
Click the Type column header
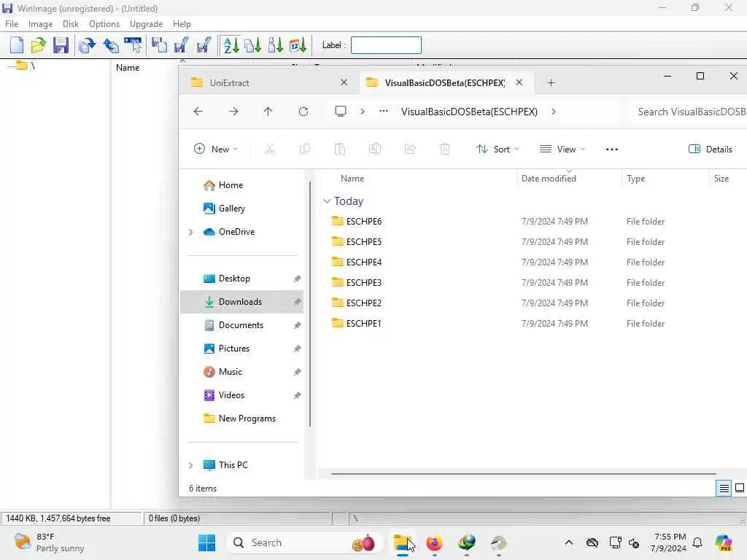point(636,179)
